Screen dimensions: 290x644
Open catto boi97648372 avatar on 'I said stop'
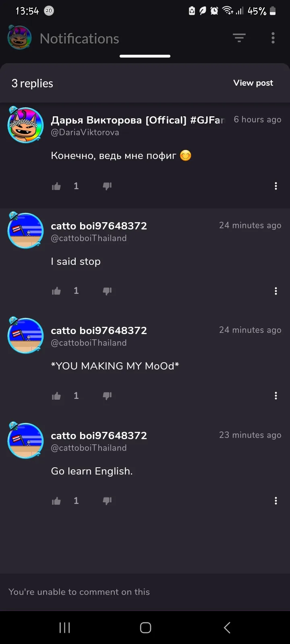[x=25, y=231]
